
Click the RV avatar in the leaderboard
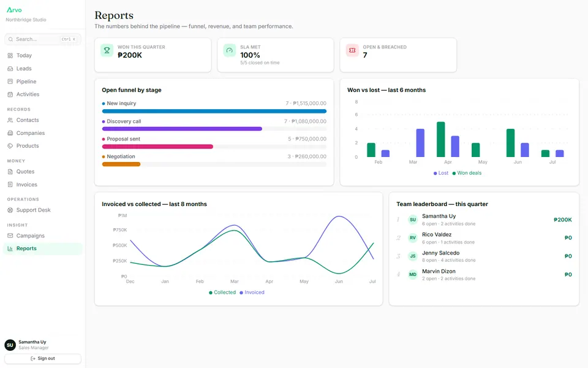(x=413, y=238)
